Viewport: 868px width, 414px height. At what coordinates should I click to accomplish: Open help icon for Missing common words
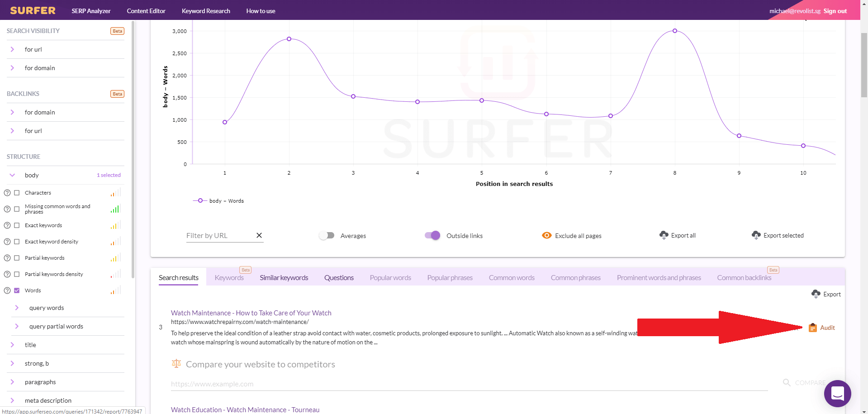click(7, 209)
